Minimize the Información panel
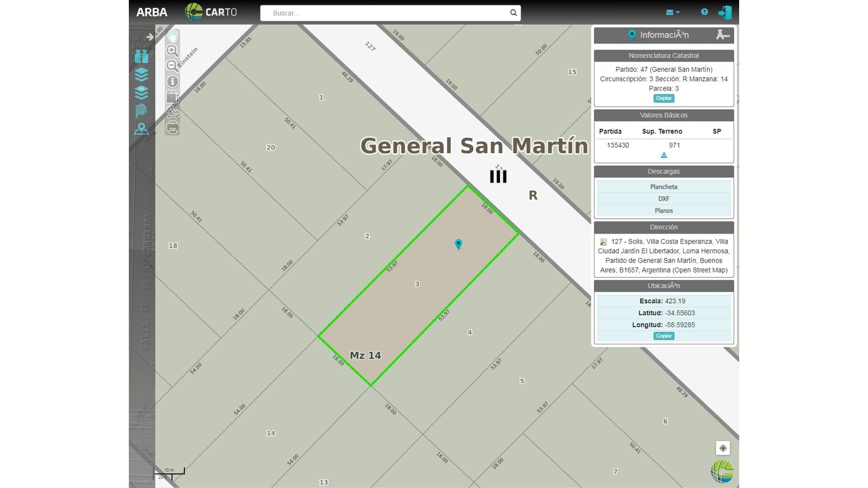Screen dimensions: 868x488 pos(723,35)
